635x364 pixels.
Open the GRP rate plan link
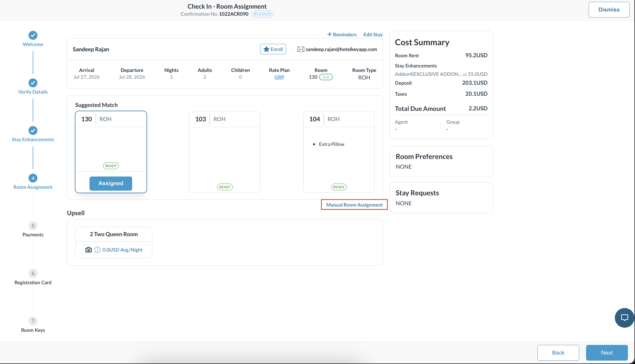pos(279,77)
